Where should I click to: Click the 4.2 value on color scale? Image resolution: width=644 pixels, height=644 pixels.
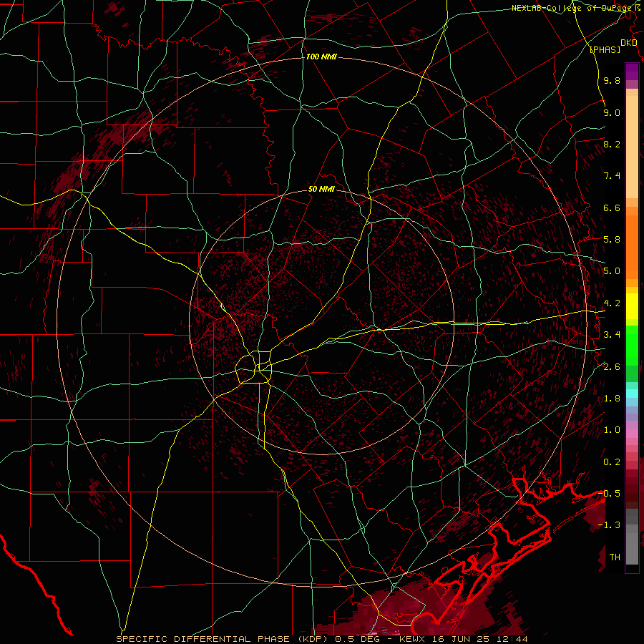(x=612, y=303)
